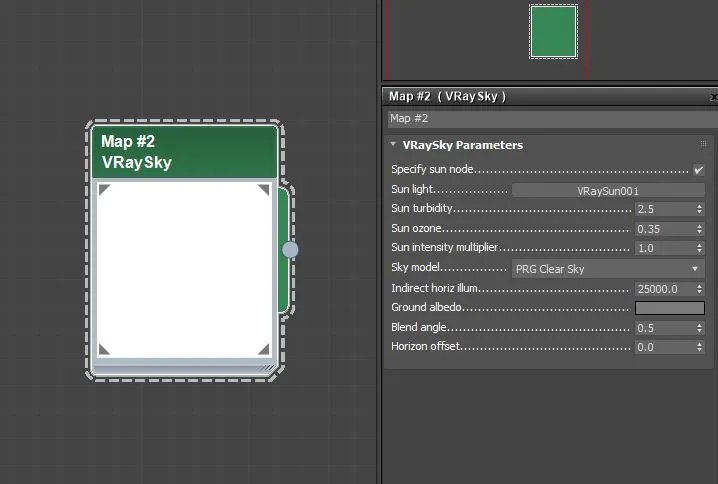Toggle the Specify sun node checkbox
This screenshot has width=718, height=484.
click(x=698, y=170)
